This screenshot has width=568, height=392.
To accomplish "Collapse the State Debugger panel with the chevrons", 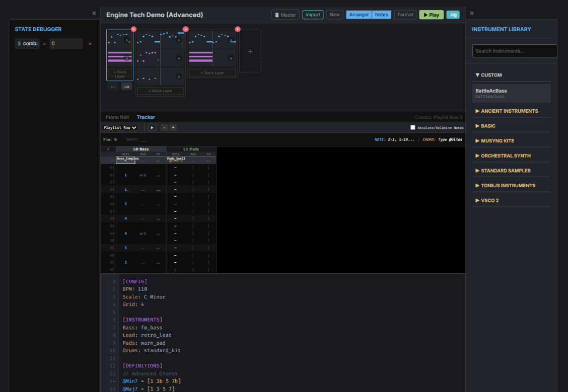I will pyautogui.click(x=94, y=13).
